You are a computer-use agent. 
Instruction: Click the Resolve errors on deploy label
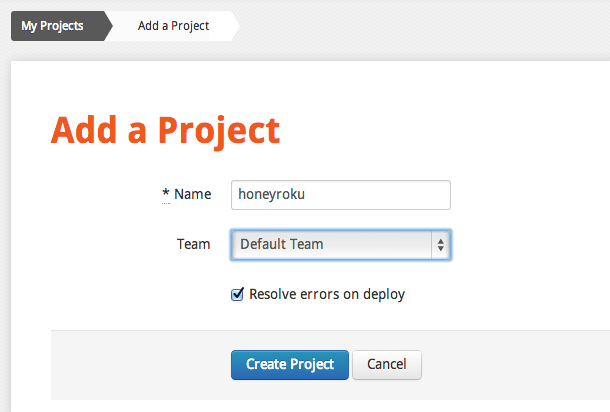tap(326, 294)
